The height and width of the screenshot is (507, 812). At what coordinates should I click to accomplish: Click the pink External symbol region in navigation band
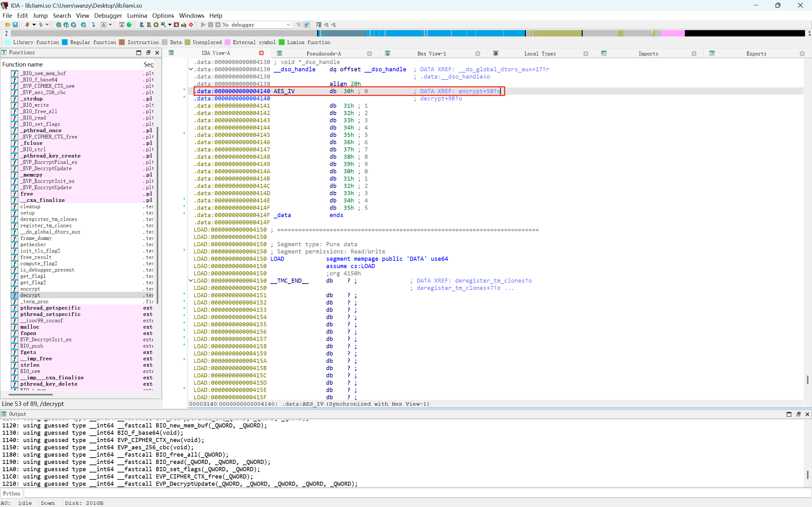click(x=672, y=33)
